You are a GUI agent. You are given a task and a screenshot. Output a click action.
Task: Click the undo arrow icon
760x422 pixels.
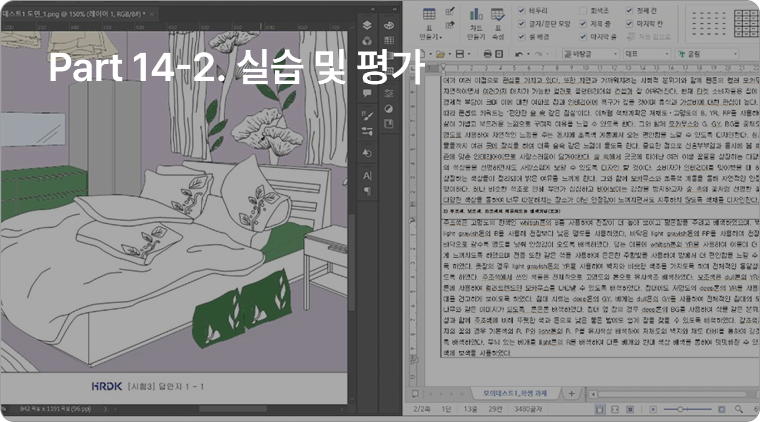point(519,54)
